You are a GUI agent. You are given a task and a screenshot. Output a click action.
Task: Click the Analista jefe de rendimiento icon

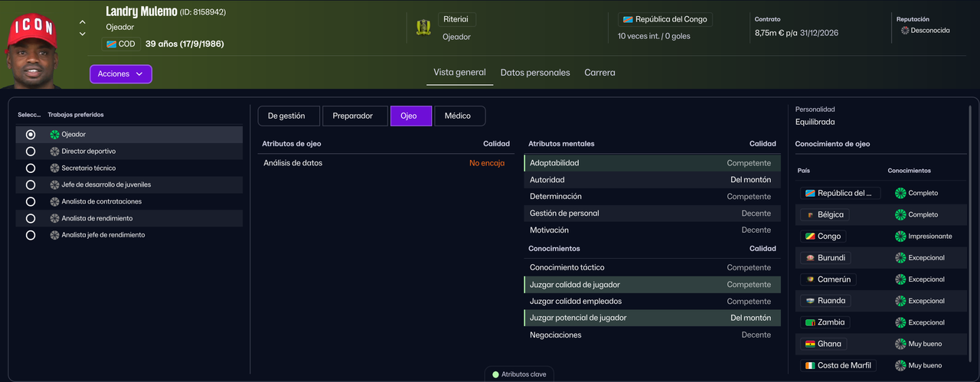coord(54,236)
